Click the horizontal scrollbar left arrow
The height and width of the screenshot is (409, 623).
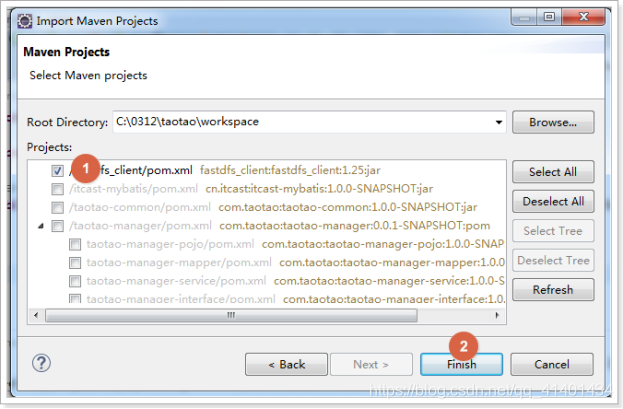coord(36,316)
